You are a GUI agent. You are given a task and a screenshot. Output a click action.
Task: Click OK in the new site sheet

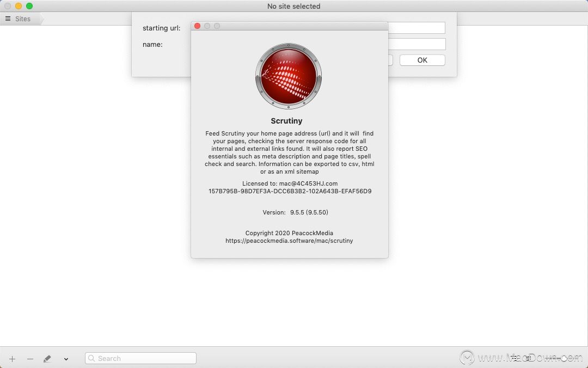click(x=422, y=60)
